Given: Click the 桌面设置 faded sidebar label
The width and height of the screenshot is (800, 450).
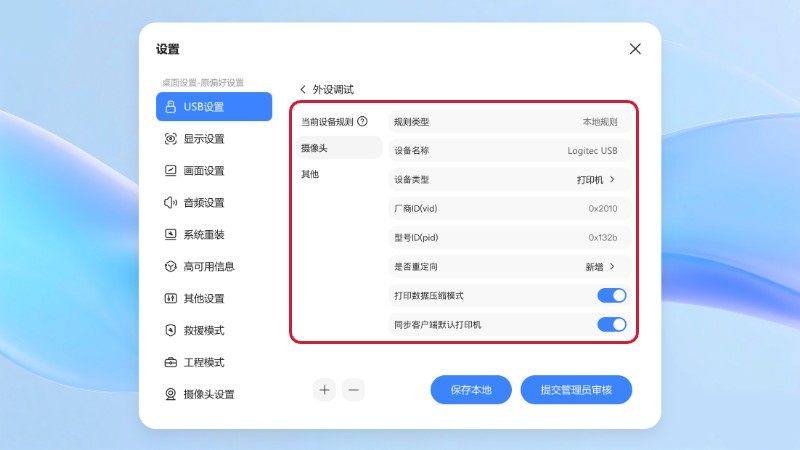Looking at the screenshot, I should (203, 83).
